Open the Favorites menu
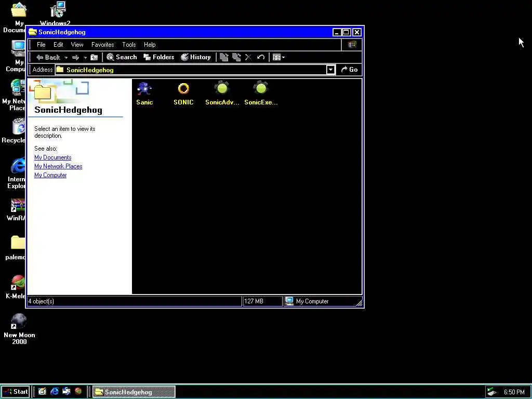The height and width of the screenshot is (399, 532). (x=102, y=45)
